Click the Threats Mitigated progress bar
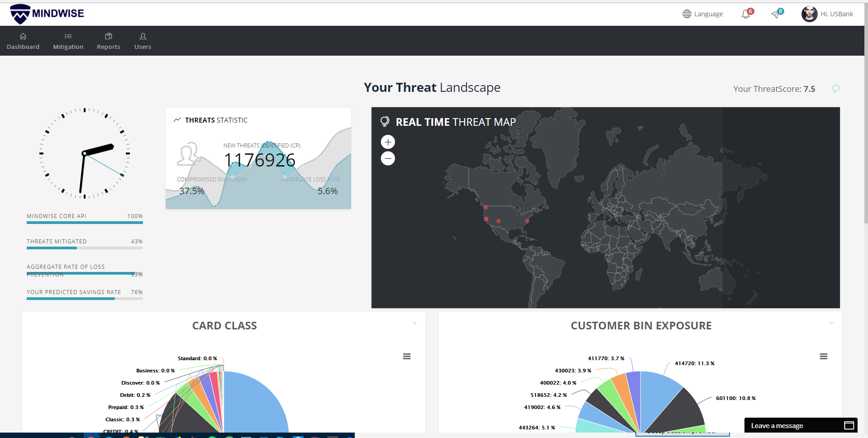 84,248
